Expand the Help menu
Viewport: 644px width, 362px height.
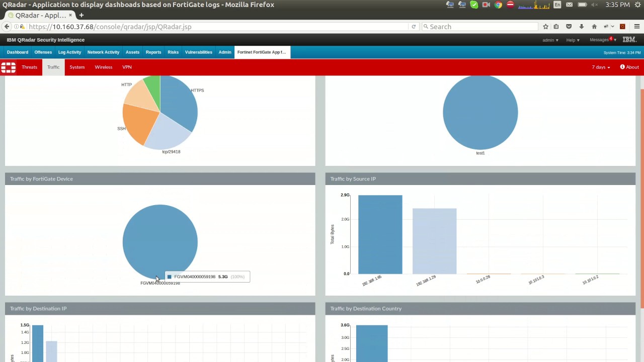click(573, 40)
